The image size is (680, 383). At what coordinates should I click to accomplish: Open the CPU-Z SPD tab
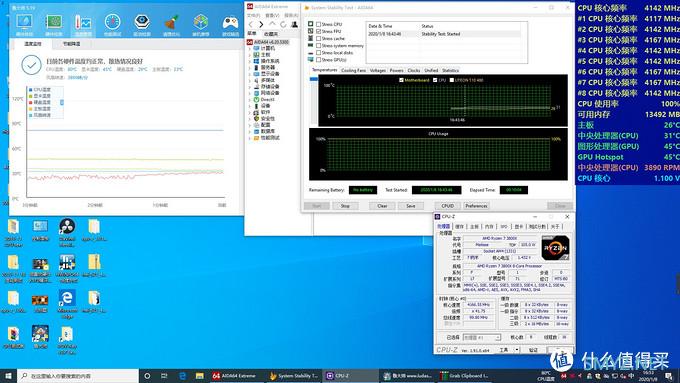504,226
